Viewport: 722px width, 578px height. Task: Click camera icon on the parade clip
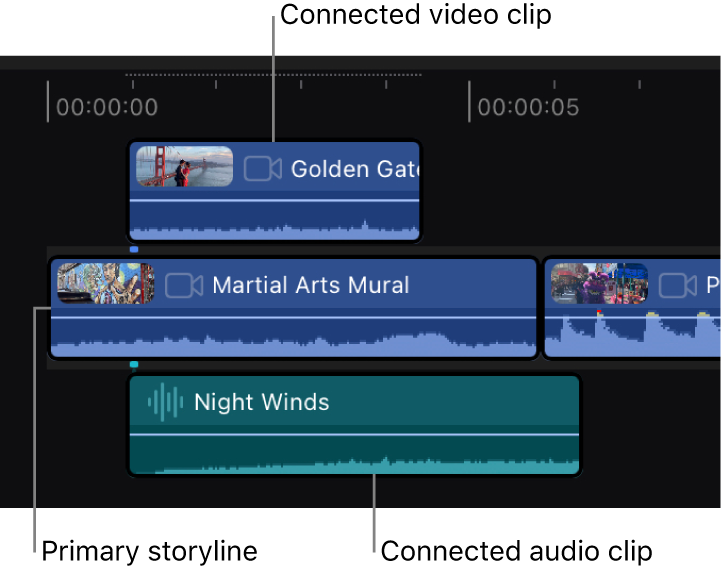677,286
